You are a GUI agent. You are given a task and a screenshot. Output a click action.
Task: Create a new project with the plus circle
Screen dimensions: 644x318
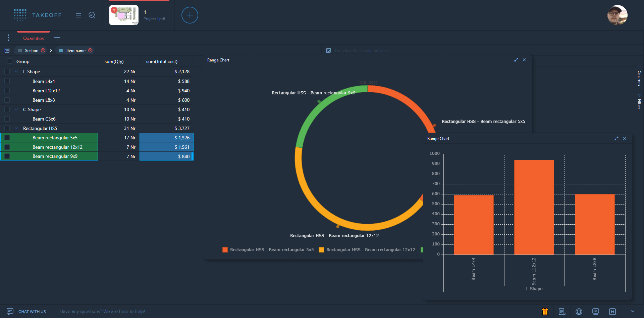pyautogui.click(x=190, y=15)
